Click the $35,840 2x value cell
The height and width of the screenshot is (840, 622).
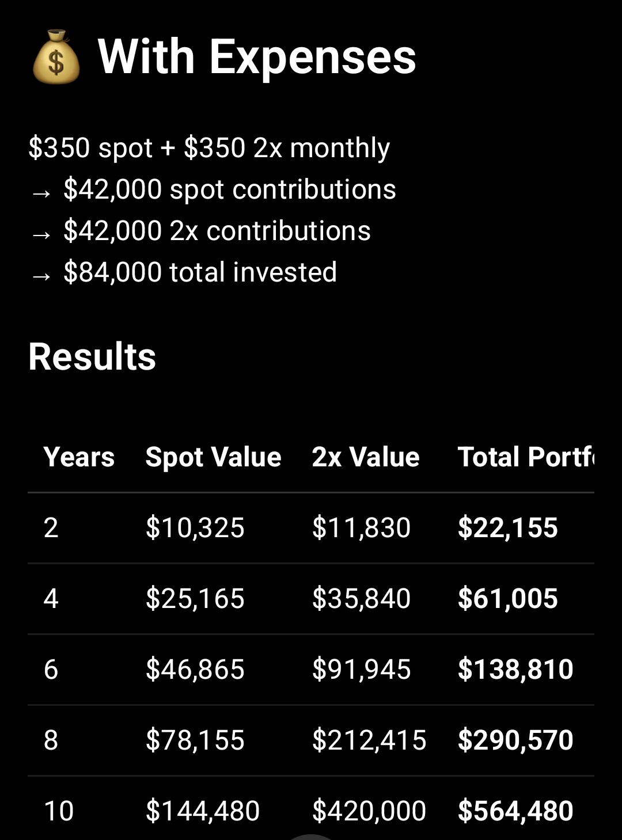coord(361,599)
